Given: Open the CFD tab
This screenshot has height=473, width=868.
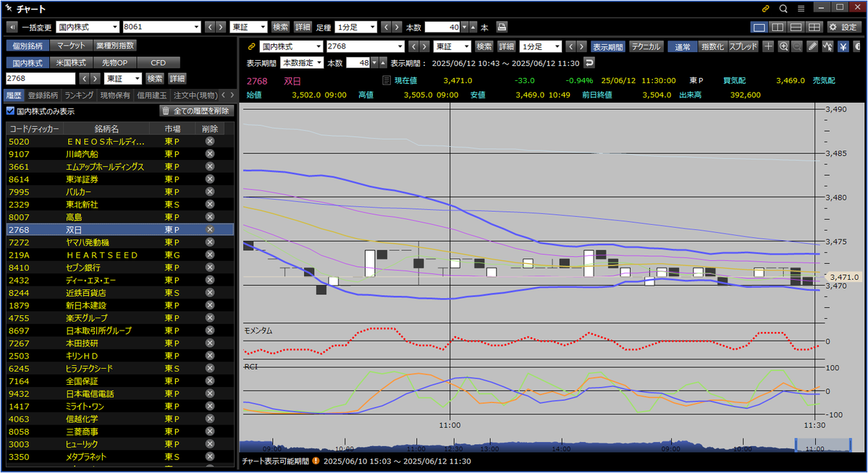Looking at the screenshot, I should 159,62.
